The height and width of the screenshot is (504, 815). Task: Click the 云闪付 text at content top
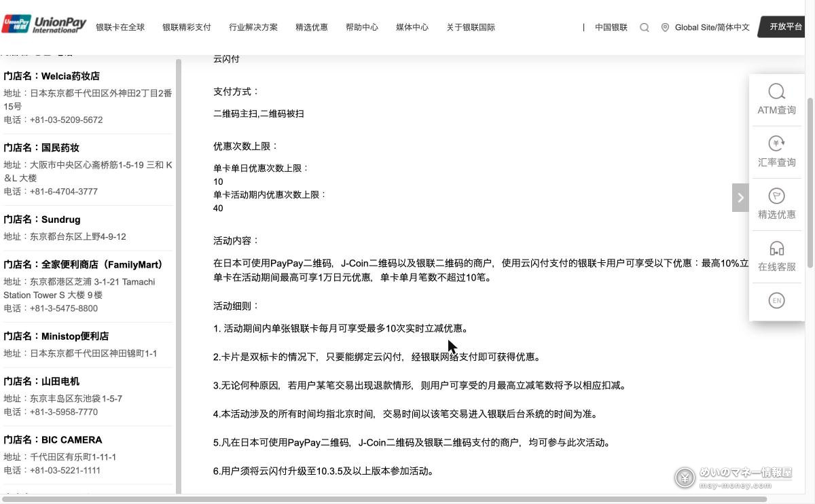[226, 59]
